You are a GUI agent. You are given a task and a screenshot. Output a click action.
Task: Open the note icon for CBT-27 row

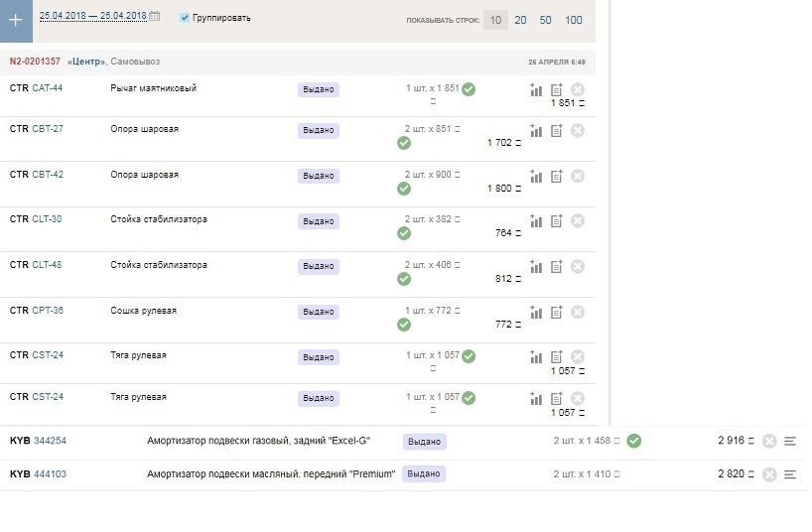click(x=557, y=130)
